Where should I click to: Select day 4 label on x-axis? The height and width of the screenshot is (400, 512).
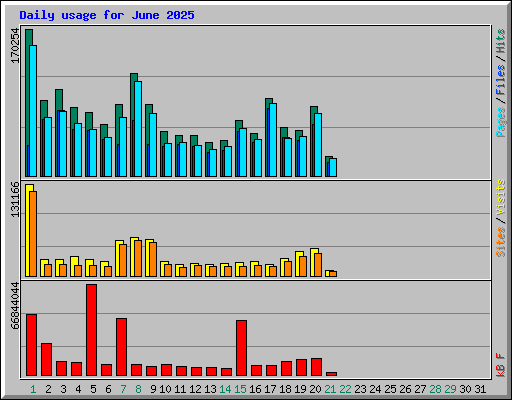pyautogui.click(x=78, y=389)
